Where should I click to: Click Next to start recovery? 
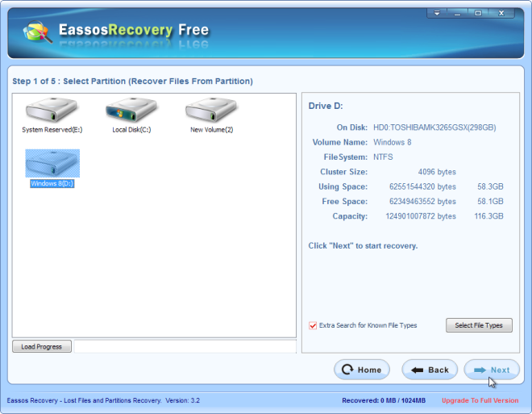[492, 370]
